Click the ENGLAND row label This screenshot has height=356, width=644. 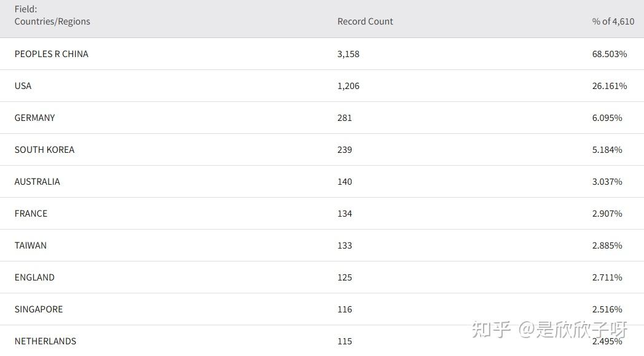tap(34, 277)
